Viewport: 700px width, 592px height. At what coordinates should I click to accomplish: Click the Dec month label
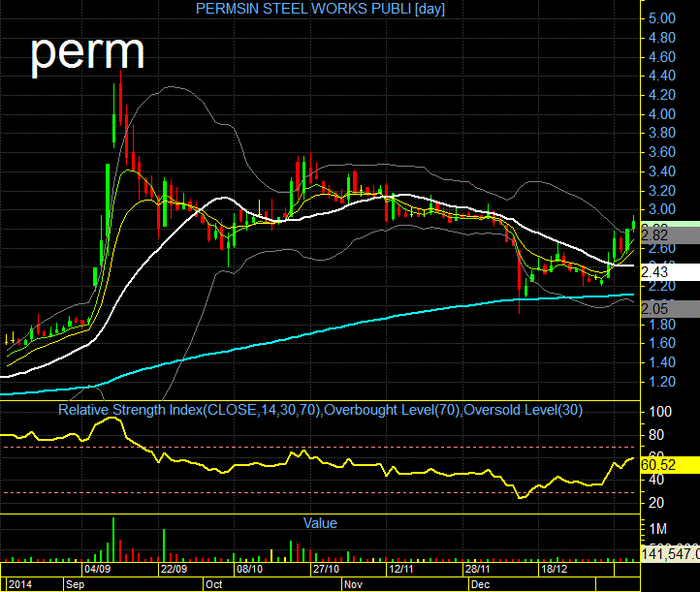coord(480,584)
